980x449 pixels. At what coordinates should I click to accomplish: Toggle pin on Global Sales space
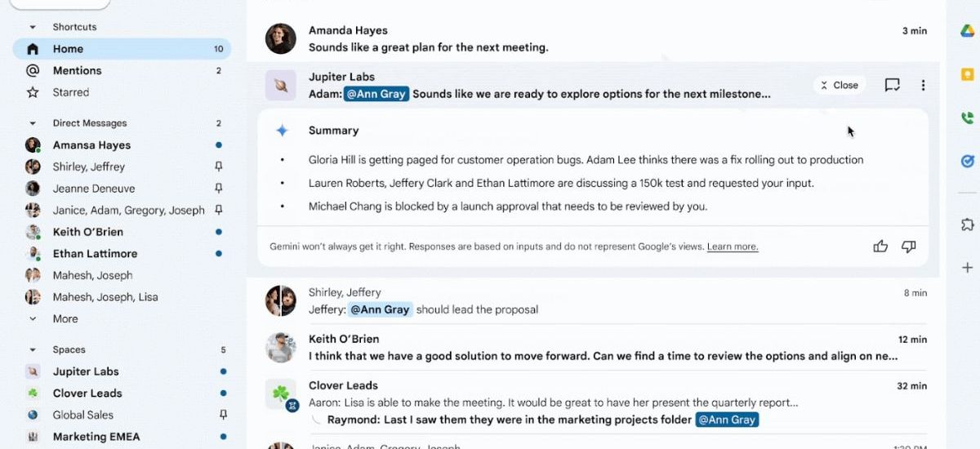(223, 415)
